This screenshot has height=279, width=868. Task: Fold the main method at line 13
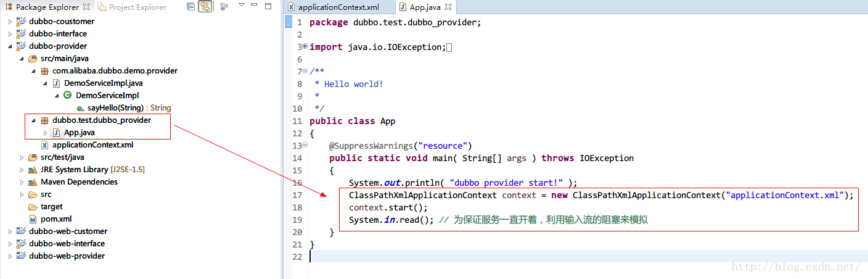tap(305, 146)
